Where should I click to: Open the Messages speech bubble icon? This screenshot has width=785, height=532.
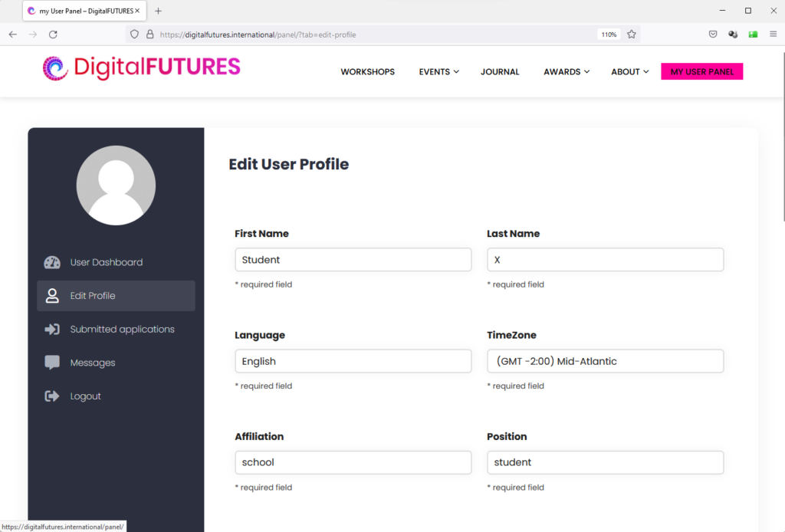(x=52, y=363)
